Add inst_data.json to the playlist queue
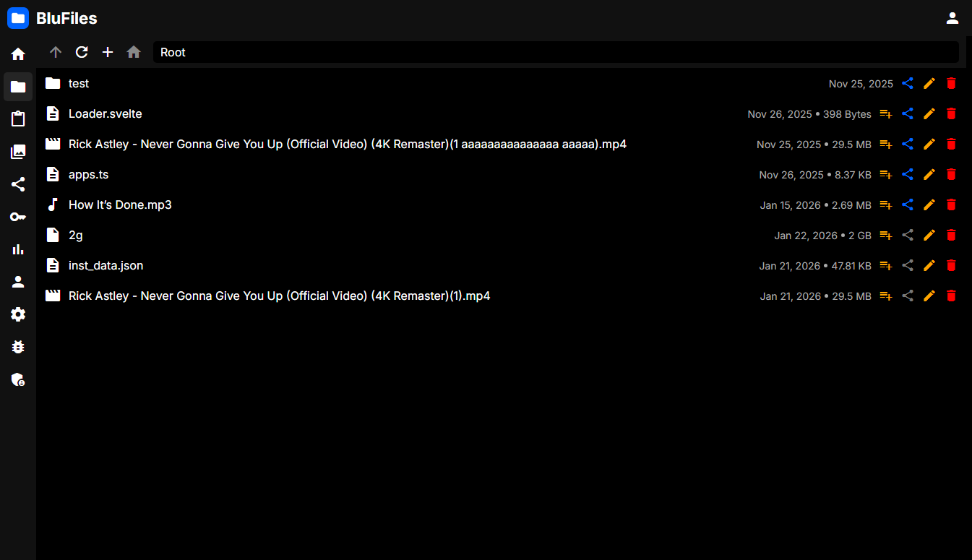 [x=885, y=266]
